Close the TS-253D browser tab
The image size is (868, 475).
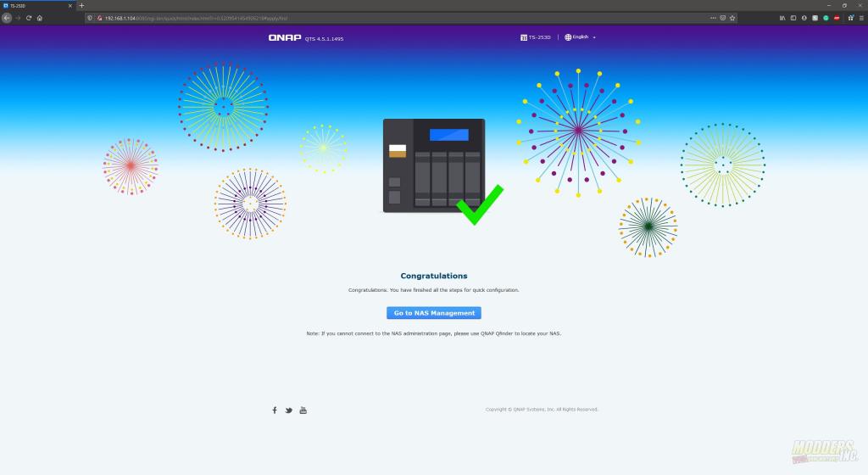[x=70, y=6]
